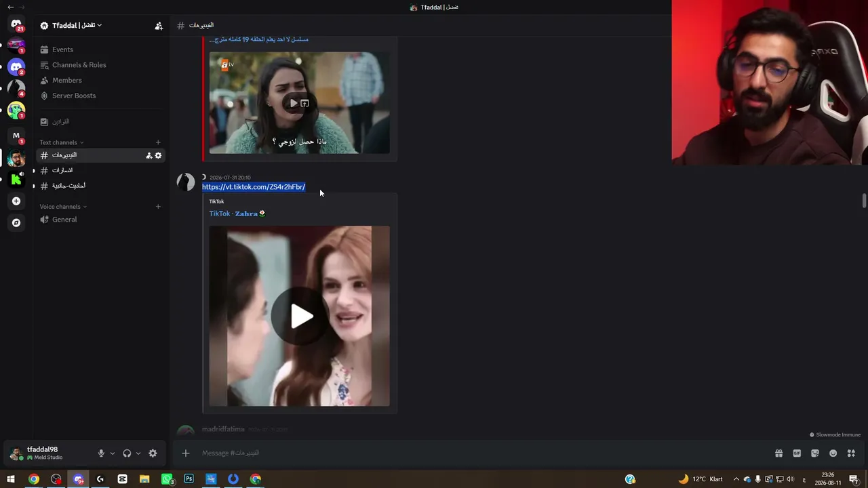
Task: Click the Slowmode Immune indicator
Action: [x=835, y=435]
